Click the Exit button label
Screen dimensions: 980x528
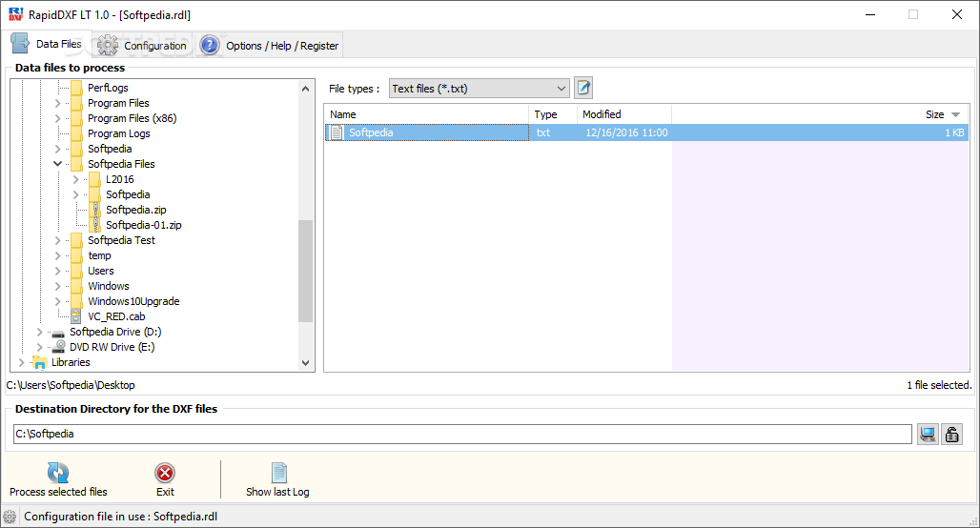click(x=165, y=492)
